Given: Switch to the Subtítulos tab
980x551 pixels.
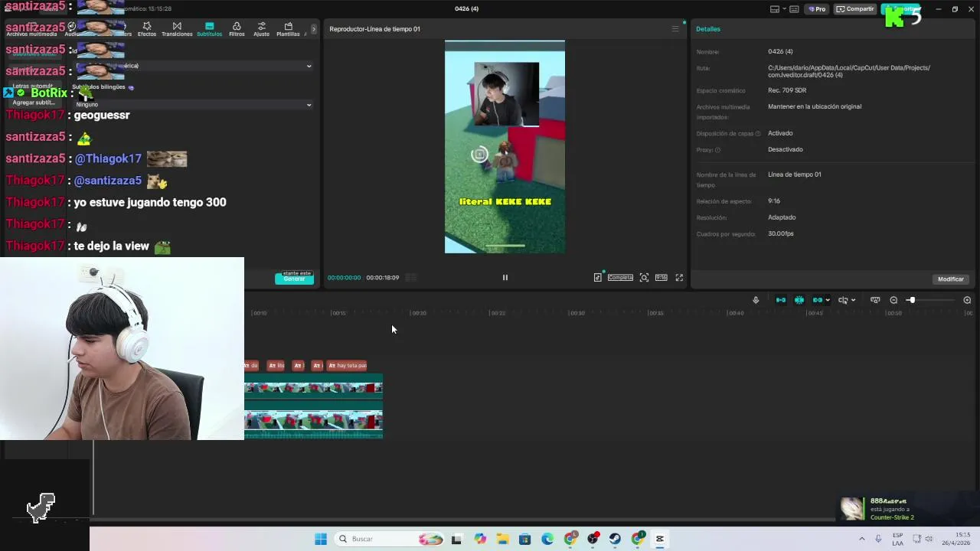Looking at the screenshot, I should [209, 29].
